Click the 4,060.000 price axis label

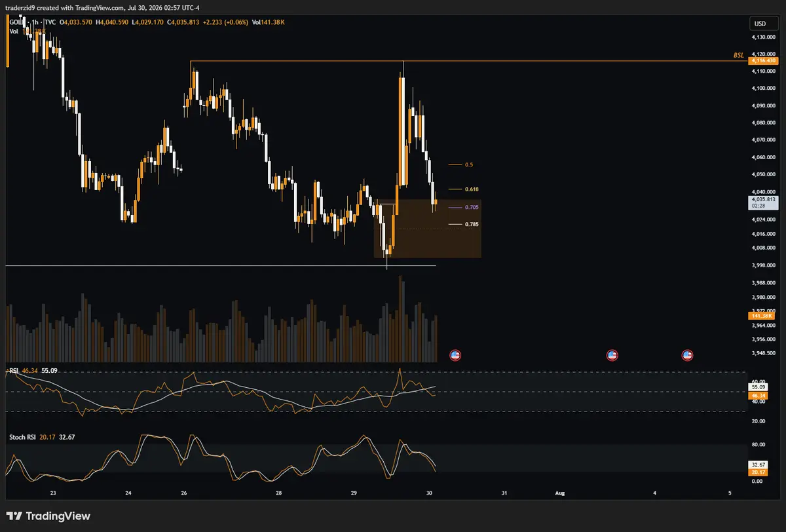point(764,157)
